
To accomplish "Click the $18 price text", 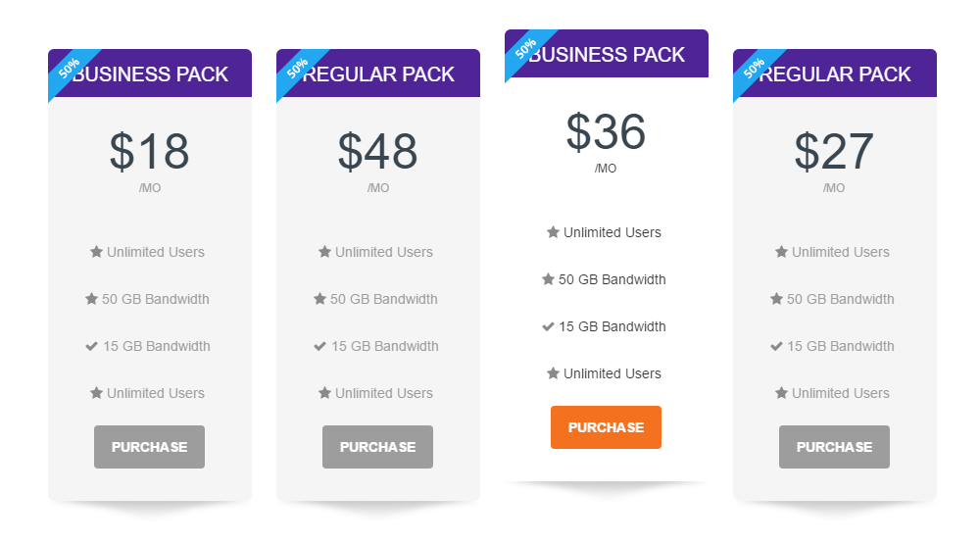I will coord(149,152).
